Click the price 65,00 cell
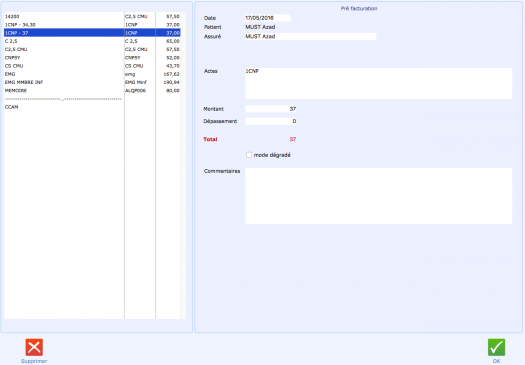Screen dimensions: 525x365 [x=168, y=41]
